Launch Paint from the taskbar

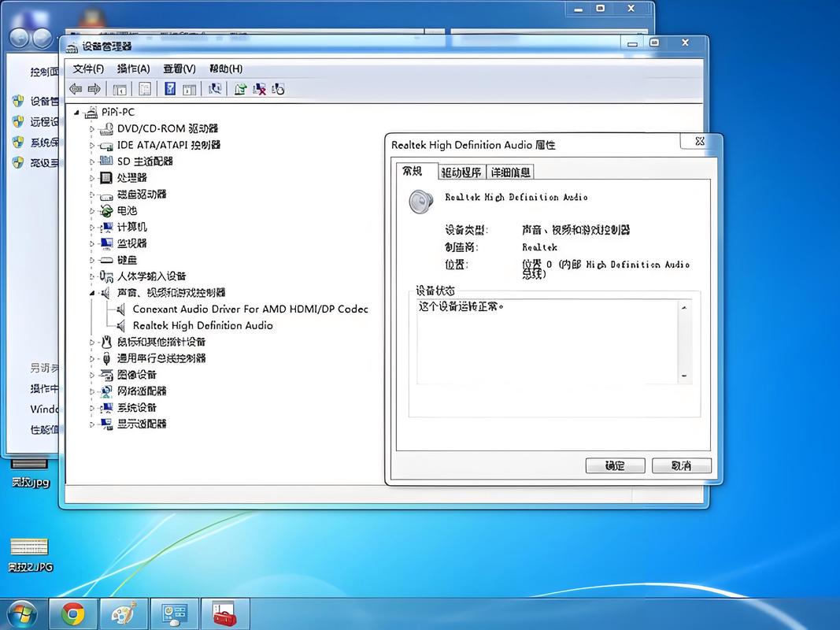pos(124,613)
